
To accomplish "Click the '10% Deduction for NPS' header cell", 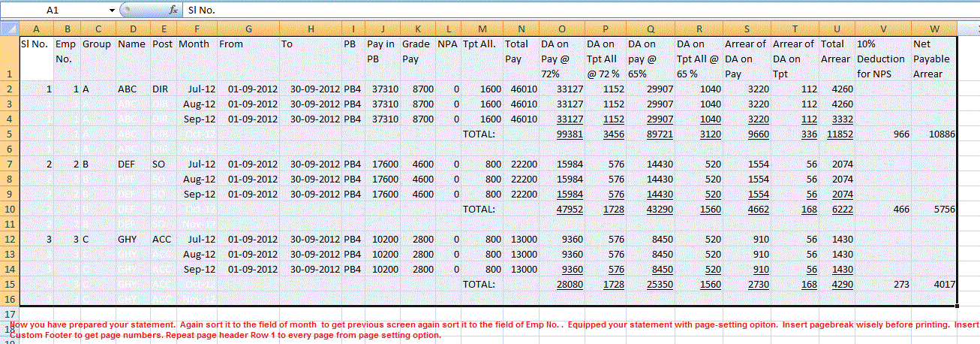I will click(883, 59).
